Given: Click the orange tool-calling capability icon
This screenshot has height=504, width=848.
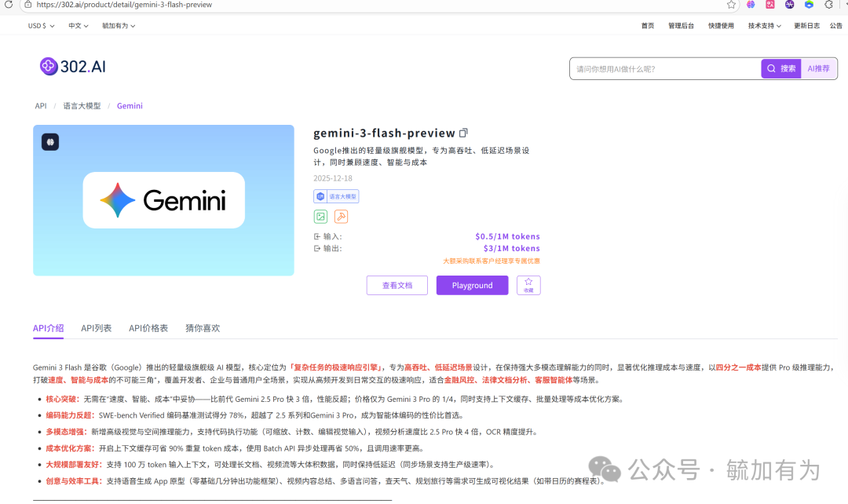Looking at the screenshot, I should (341, 216).
